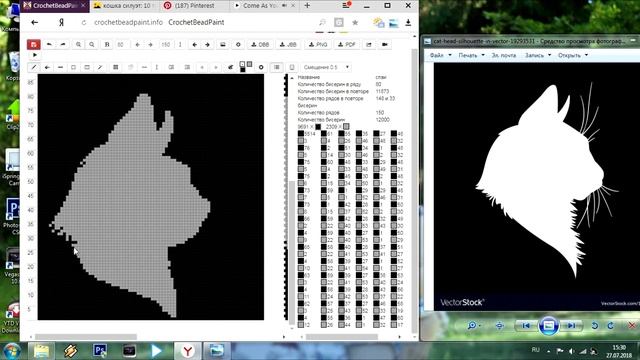
Task: Open Запись menu in photo viewer
Action: coord(537,55)
